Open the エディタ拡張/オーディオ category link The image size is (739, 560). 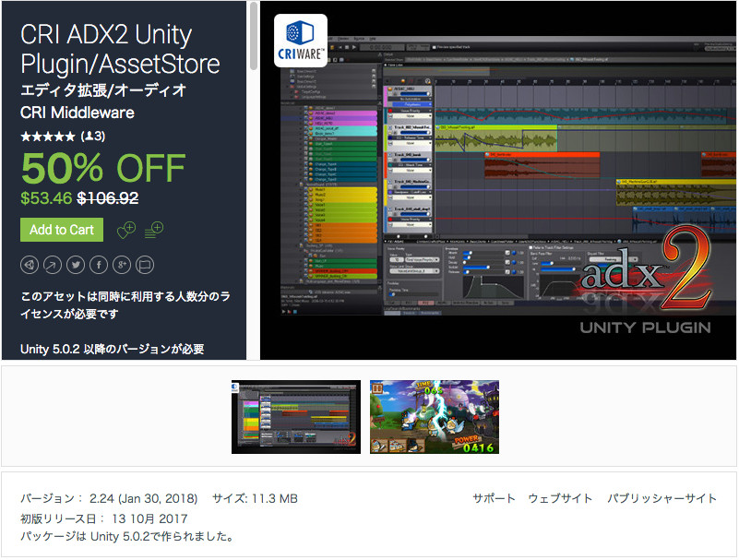[x=103, y=90]
